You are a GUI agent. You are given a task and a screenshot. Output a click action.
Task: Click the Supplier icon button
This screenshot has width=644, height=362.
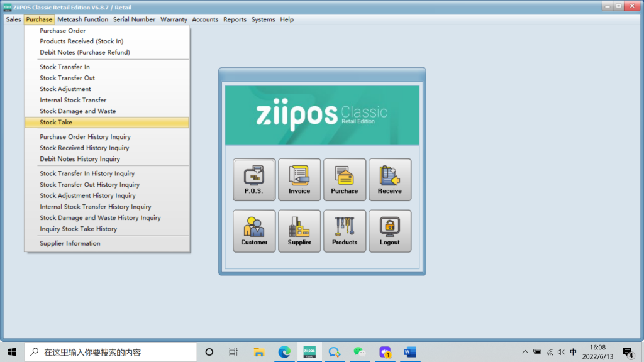click(299, 231)
